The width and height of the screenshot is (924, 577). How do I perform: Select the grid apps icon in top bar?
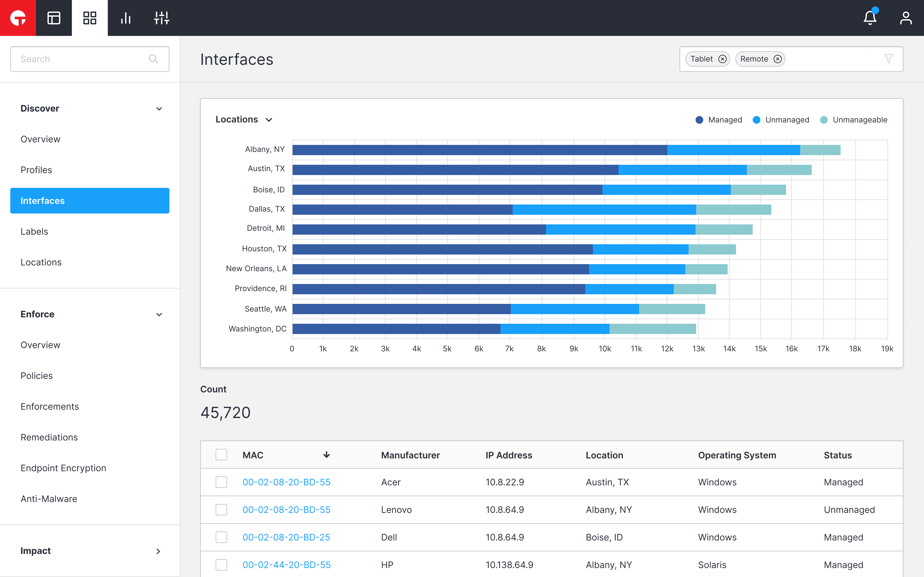click(x=89, y=18)
